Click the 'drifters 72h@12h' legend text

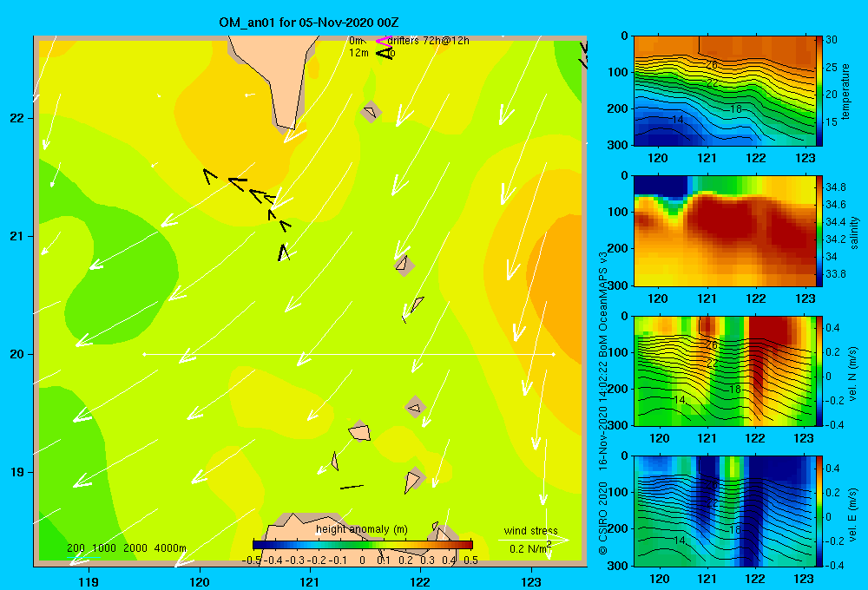pyautogui.click(x=429, y=41)
